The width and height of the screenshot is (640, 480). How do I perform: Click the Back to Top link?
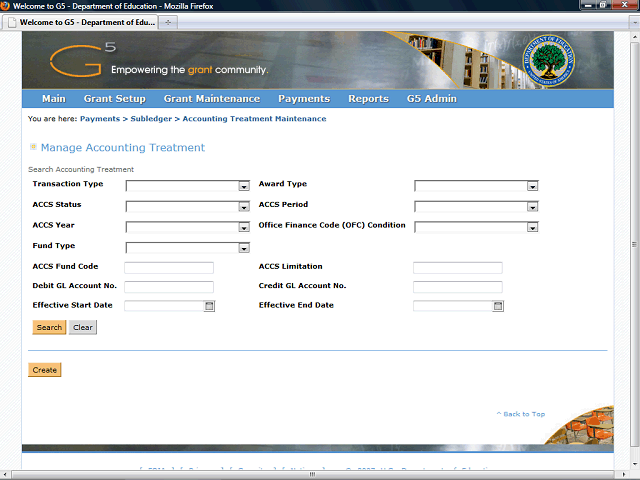[x=521, y=414]
